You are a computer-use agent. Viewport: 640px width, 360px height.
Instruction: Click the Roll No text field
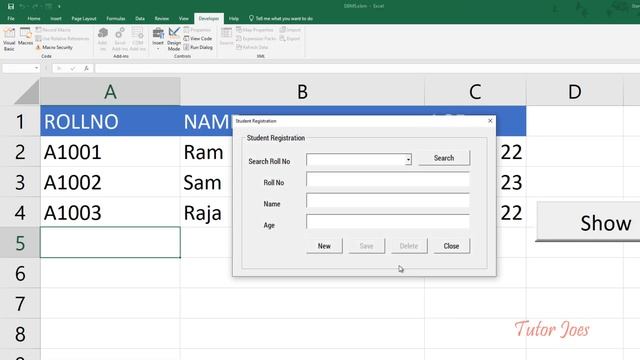point(388,179)
